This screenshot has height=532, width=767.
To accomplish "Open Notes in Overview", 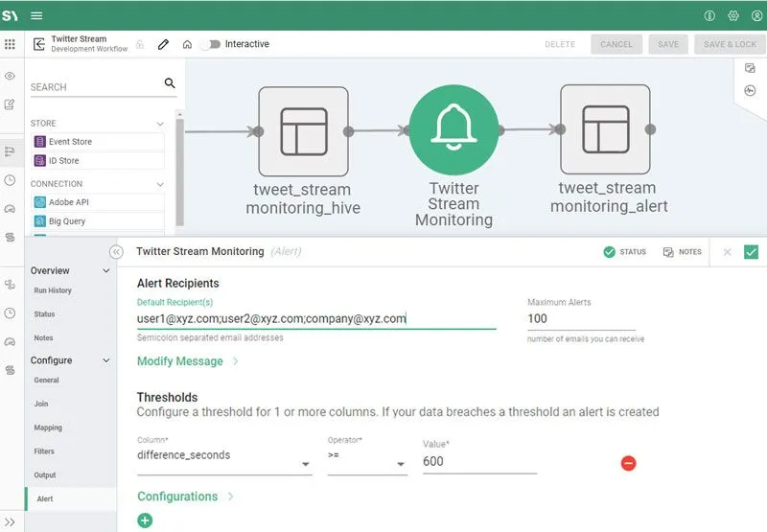I will [x=43, y=337].
